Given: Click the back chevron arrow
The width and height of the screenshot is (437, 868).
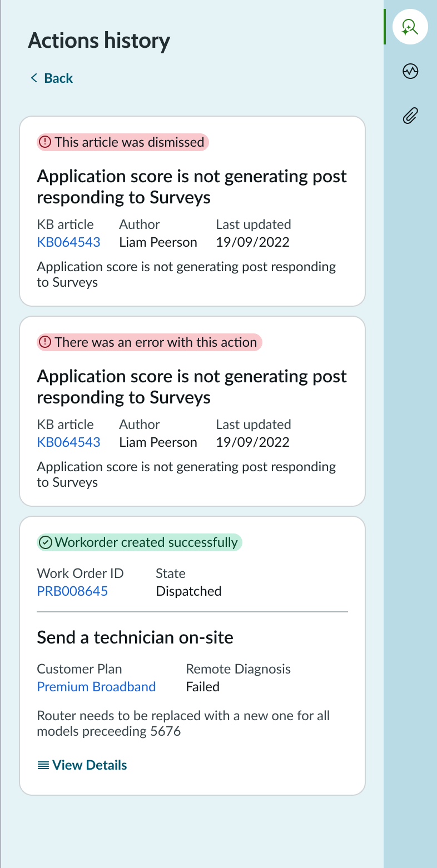Looking at the screenshot, I should [x=33, y=78].
